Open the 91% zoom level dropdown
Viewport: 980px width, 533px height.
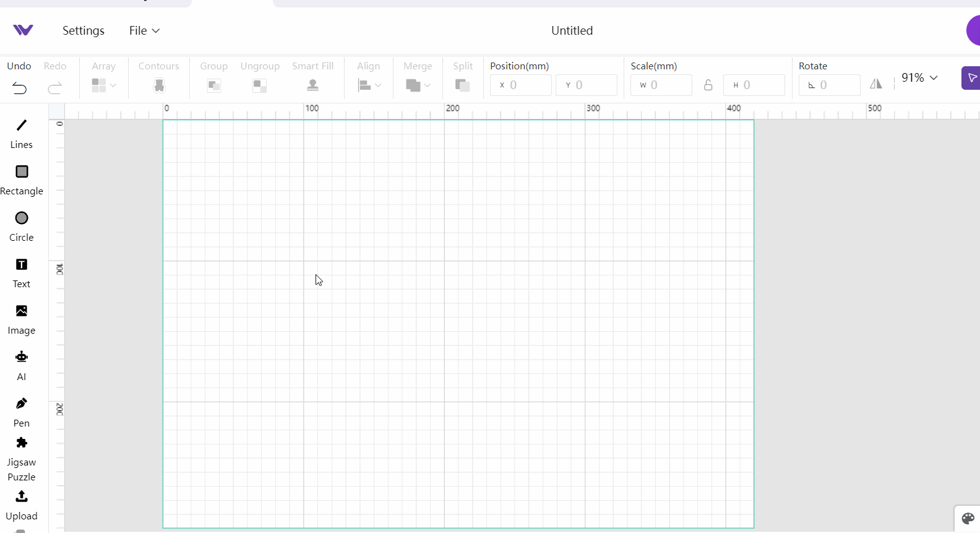click(919, 77)
